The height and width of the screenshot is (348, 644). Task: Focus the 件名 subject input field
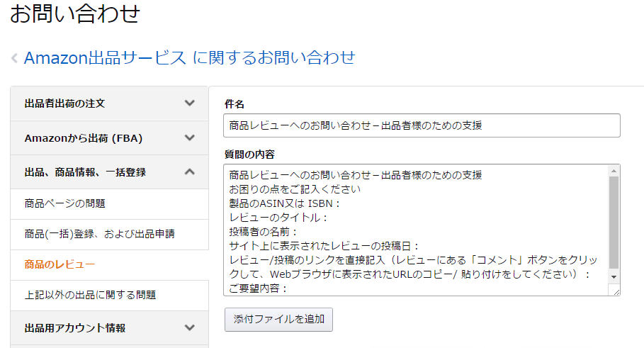[422, 125]
